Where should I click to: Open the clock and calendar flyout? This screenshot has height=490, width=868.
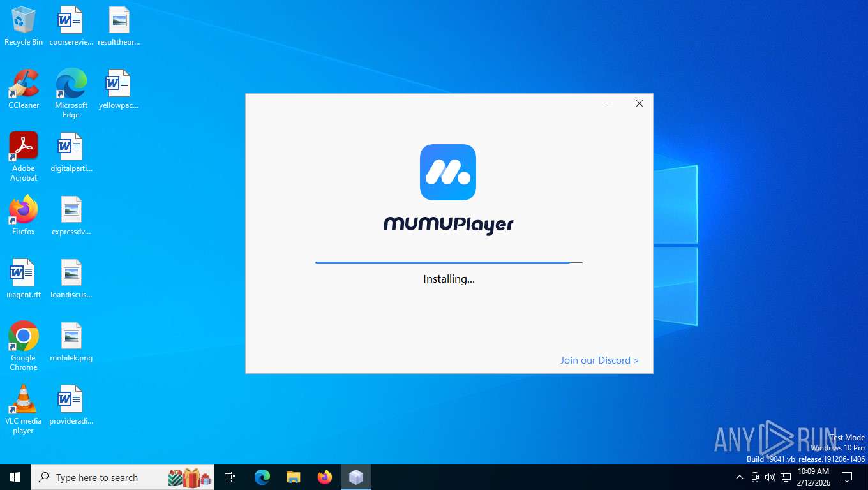point(813,477)
